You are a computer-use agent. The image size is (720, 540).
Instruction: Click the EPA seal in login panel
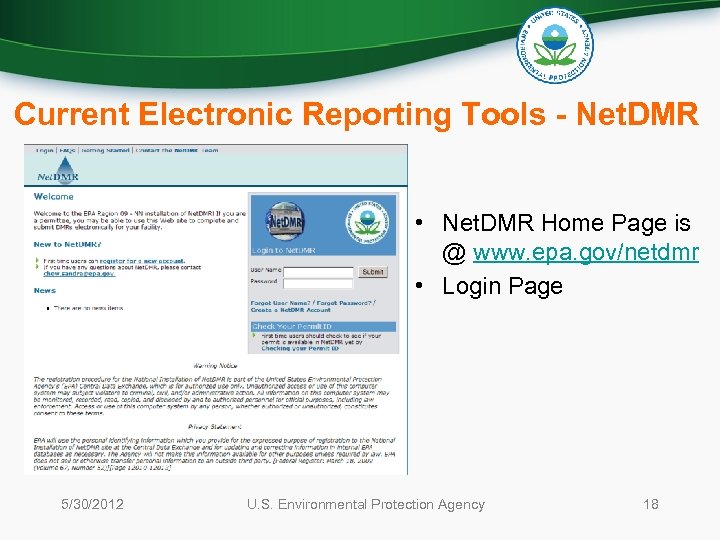(x=367, y=222)
